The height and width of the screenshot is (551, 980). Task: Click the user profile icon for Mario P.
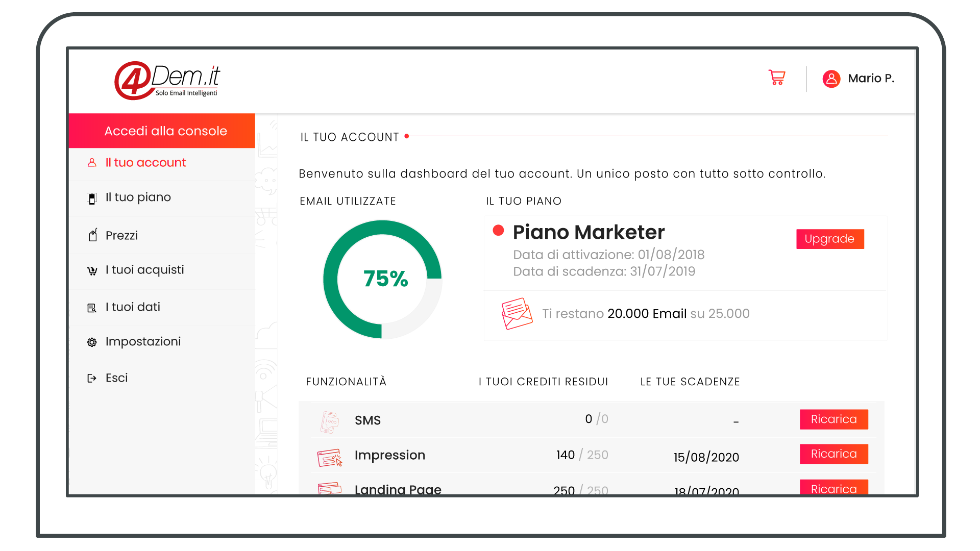click(829, 78)
